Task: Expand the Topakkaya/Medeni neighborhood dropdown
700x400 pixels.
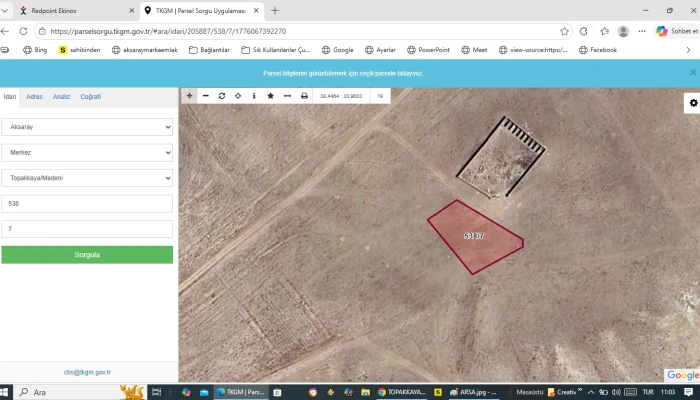Action: click(87, 177)
